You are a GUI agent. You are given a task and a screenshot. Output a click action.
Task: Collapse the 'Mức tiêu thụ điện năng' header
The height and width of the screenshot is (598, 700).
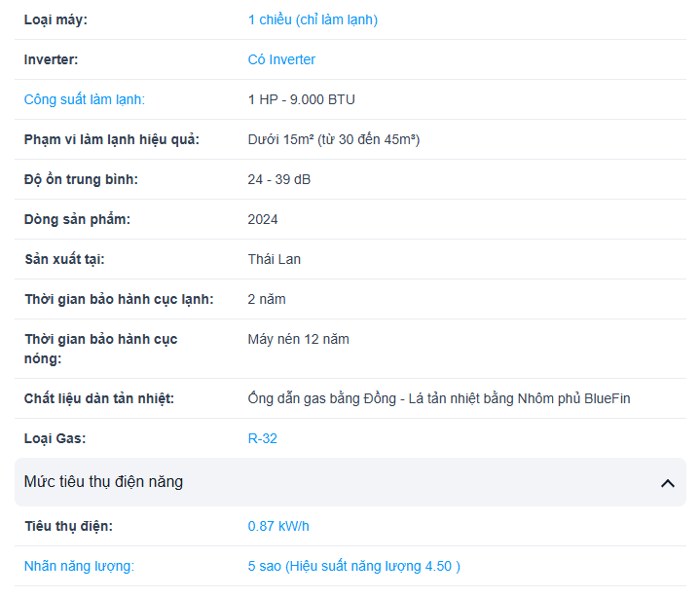click(350, 482)
